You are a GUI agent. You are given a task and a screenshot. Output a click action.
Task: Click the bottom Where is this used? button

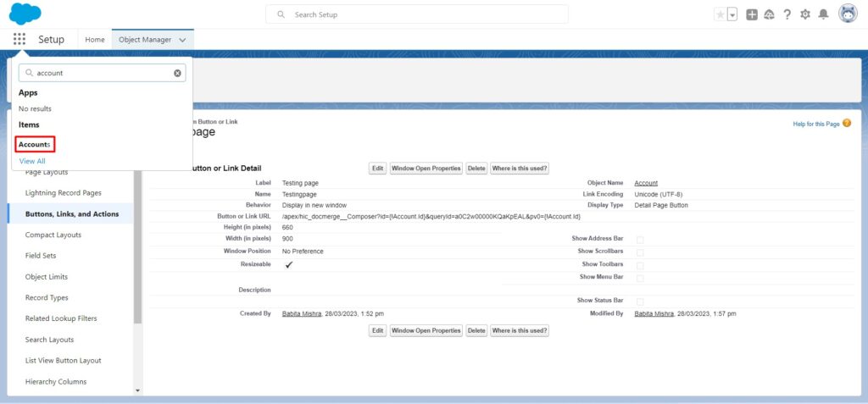(520, 330)
